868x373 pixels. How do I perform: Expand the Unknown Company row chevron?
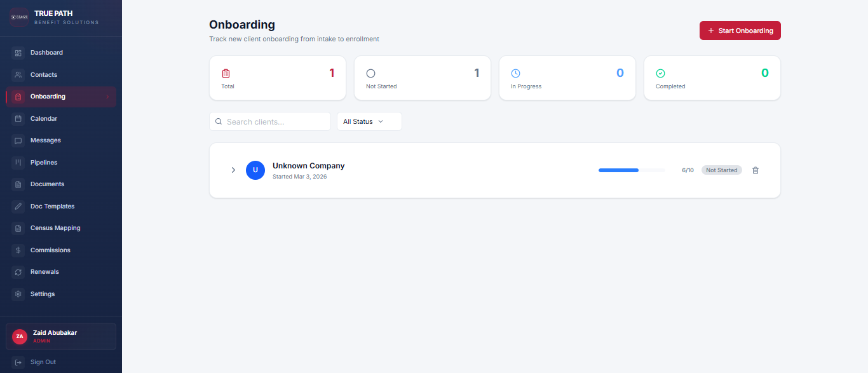[233, 170]
